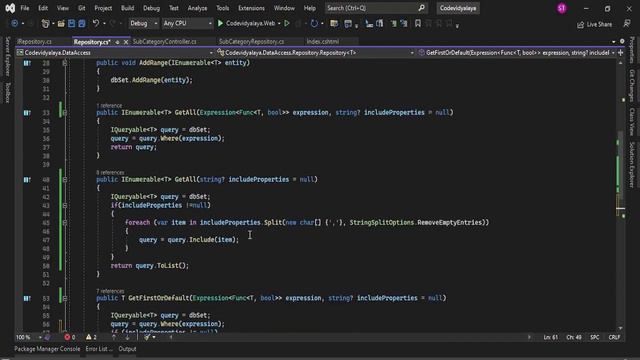Open the Package Manager Console panel
Screen dimensions: 640x360
[47, 349]
